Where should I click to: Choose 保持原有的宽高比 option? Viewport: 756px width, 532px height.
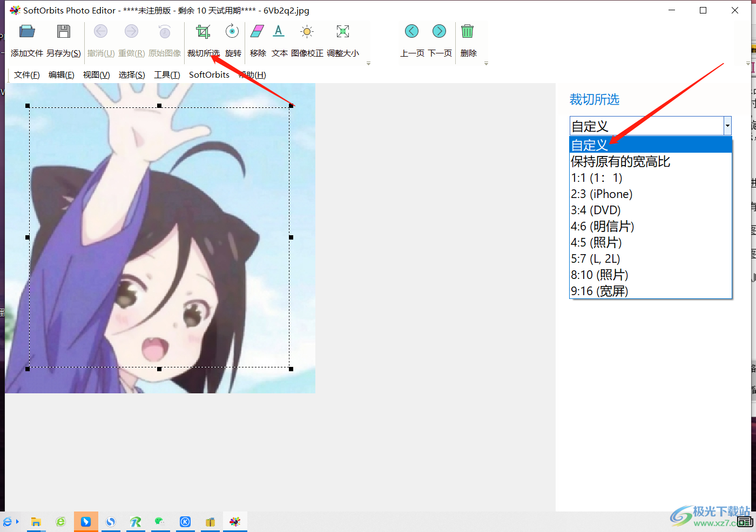651,161
